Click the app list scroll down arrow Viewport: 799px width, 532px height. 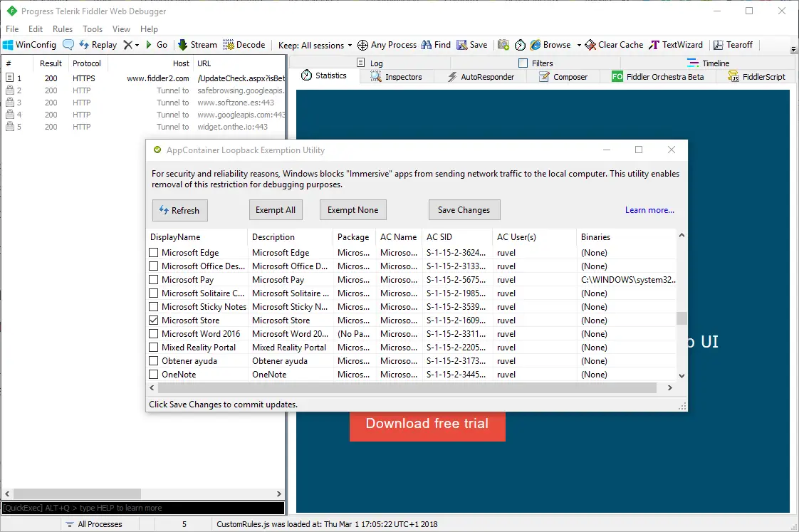pos(681,375)
